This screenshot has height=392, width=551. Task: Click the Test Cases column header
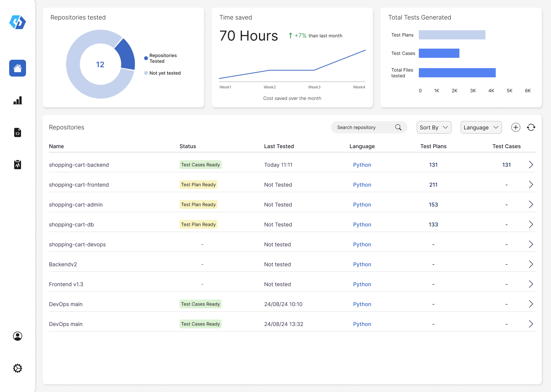pyautogui.click(x=506, y=146)
